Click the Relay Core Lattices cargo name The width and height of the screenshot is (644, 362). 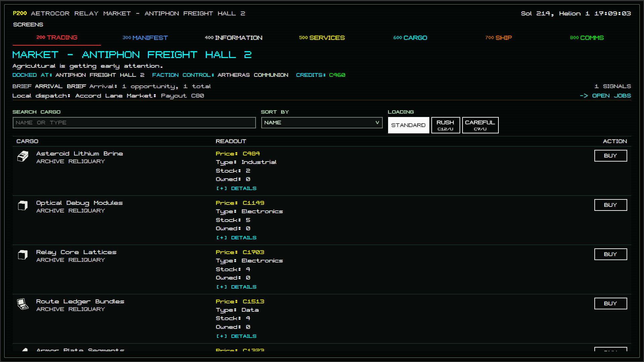click(x=76, y=252)
